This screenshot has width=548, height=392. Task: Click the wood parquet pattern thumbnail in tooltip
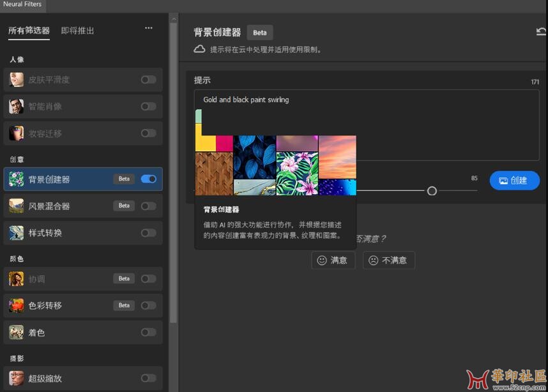tap(214, 174)
